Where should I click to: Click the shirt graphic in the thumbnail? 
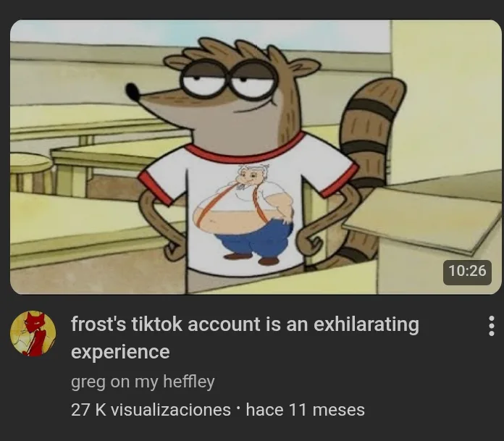click(243, 215)
